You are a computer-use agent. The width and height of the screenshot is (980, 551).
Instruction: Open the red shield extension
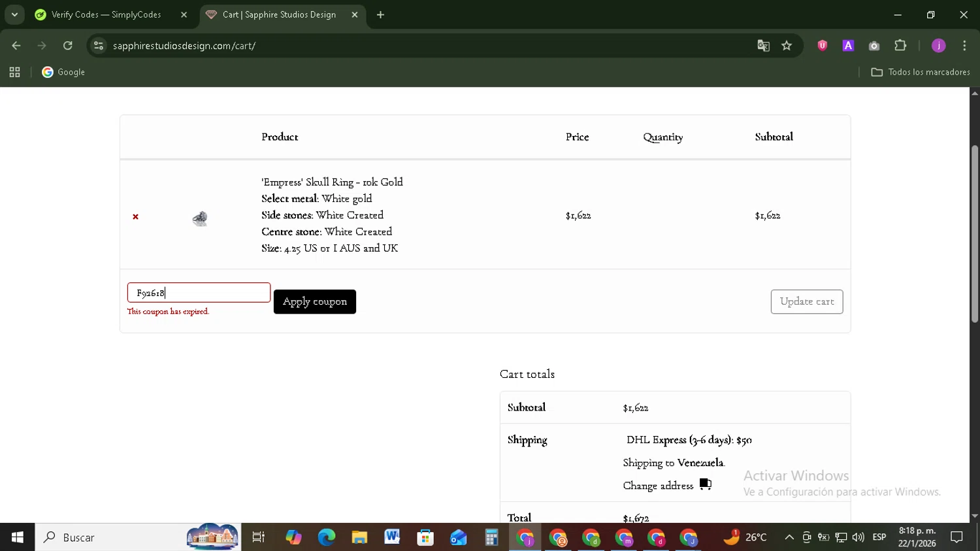click(823, 46)
